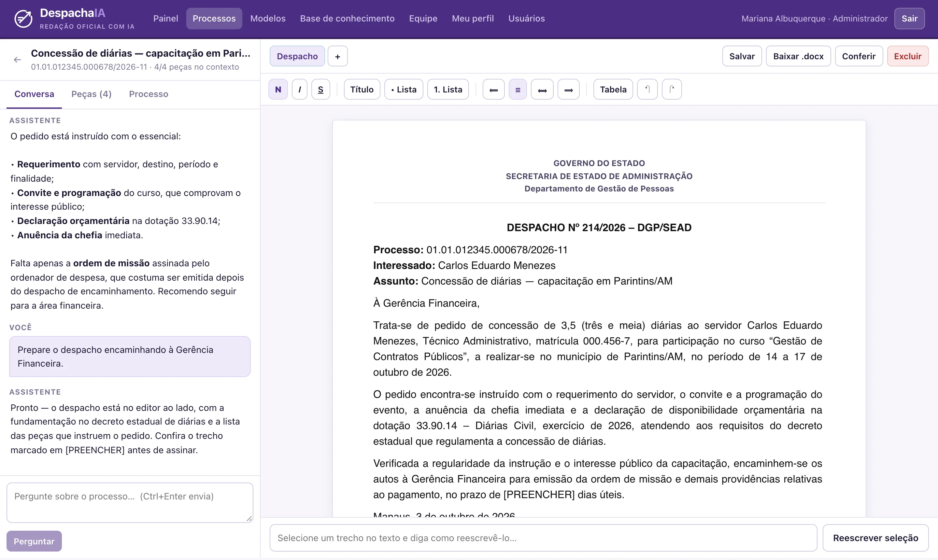Click the process title Concessão de diárias
938x560 pixels.
point(140,53)
